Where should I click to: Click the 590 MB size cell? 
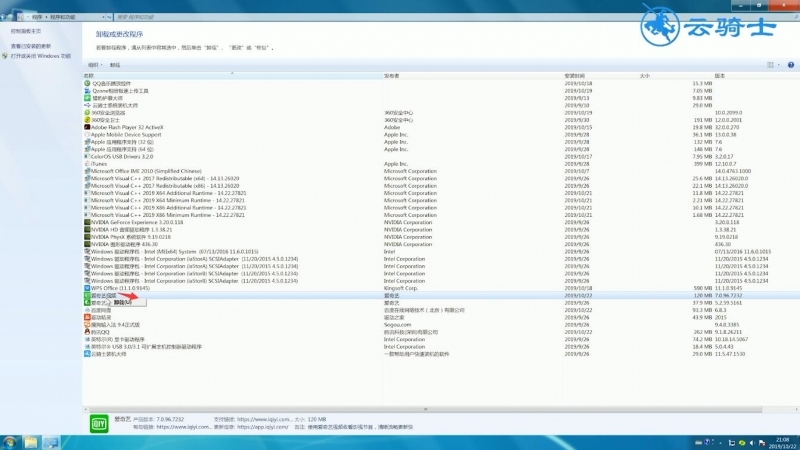tap(703, 288)
